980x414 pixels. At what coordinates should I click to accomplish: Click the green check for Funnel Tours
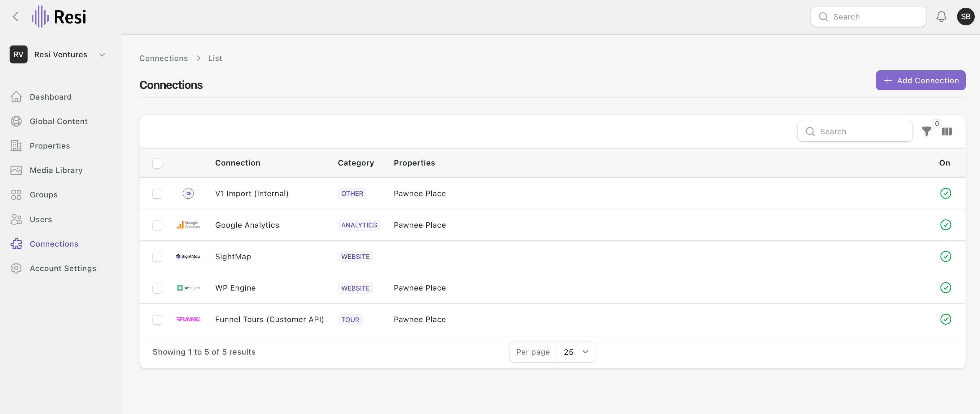click(x=945, y=319)
